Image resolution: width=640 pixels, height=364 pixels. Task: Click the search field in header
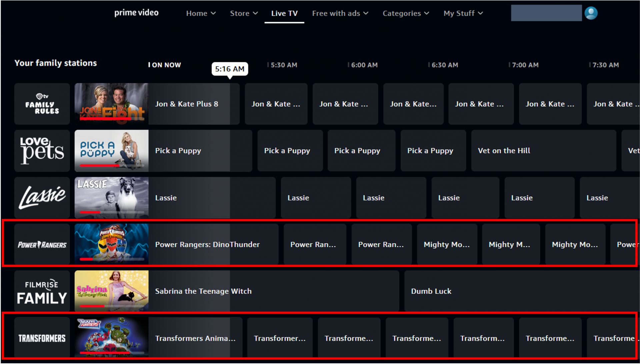coord(546,13)
